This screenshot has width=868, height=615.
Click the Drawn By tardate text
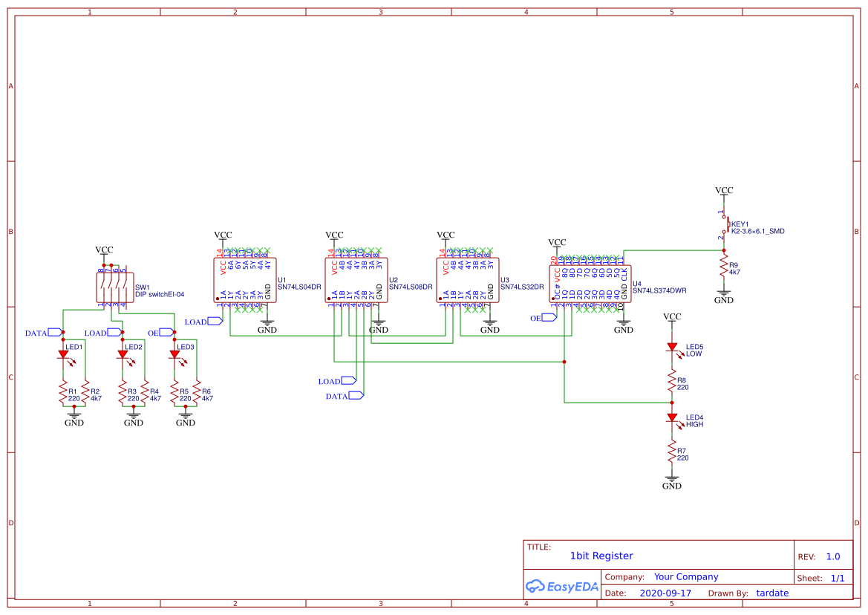click(x=772, y=593)
